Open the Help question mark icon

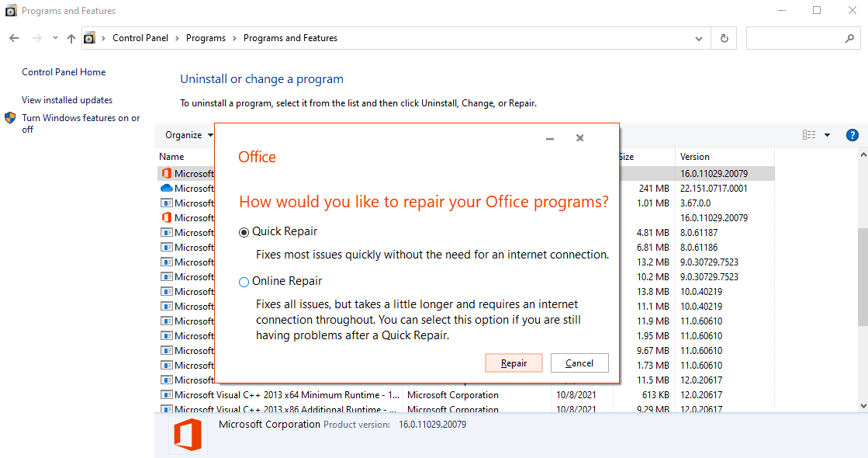[852, 135]
